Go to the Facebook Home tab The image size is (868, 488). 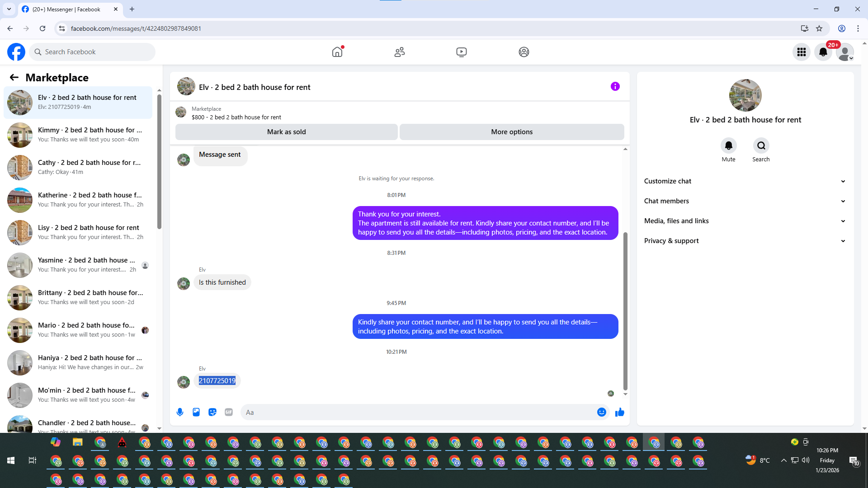click(337, 52)
